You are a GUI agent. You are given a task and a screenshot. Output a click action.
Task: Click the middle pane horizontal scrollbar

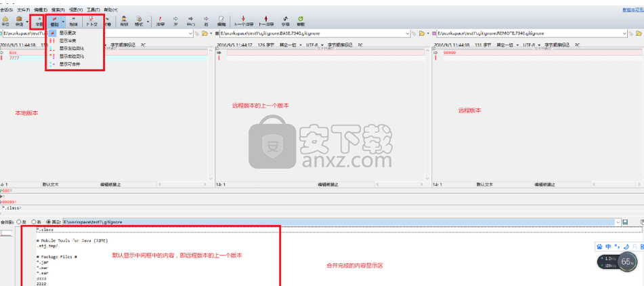click(x=398, y=184)
